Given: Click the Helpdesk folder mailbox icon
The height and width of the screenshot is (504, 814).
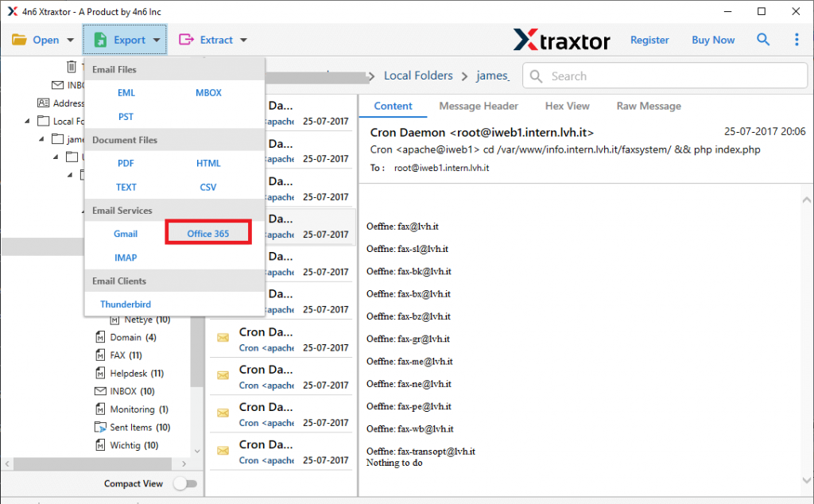Looking at the screenshot, I should [100, 373].
